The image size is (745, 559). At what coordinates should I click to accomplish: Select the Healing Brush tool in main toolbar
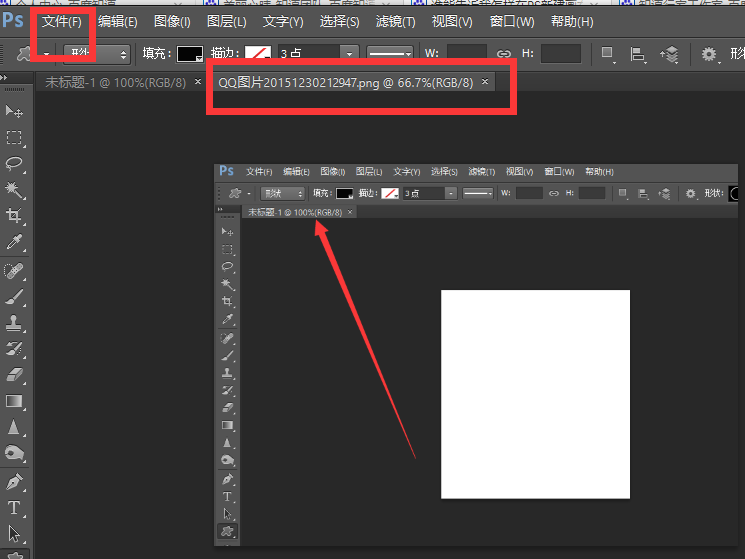point(14,271)
